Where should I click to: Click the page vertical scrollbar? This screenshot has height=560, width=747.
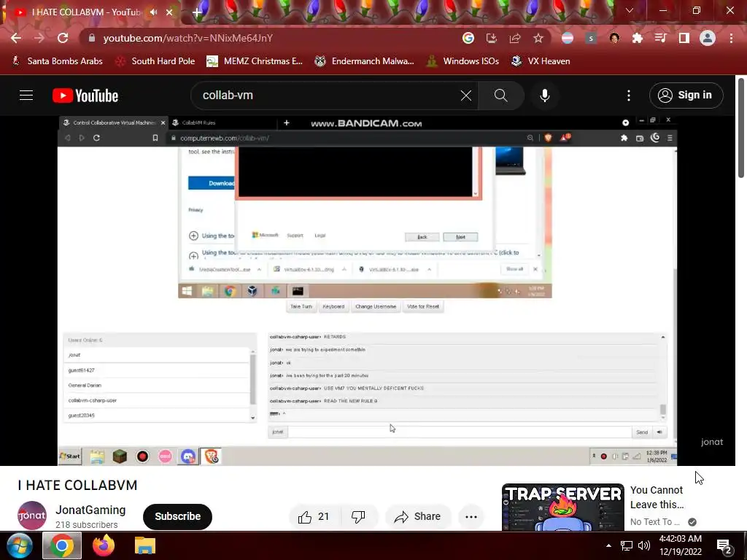coord(741,128)
